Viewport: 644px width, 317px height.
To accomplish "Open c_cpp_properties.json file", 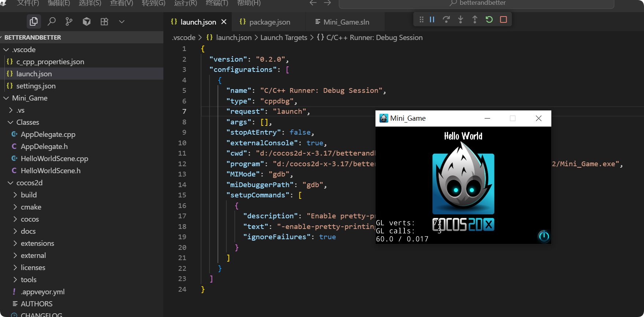I will (82, 62).
